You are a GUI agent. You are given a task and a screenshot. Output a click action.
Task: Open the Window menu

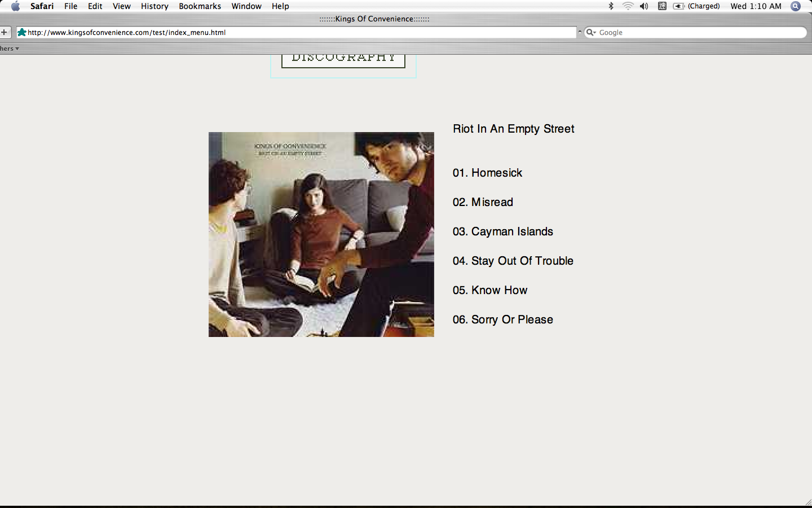point(246,6)
